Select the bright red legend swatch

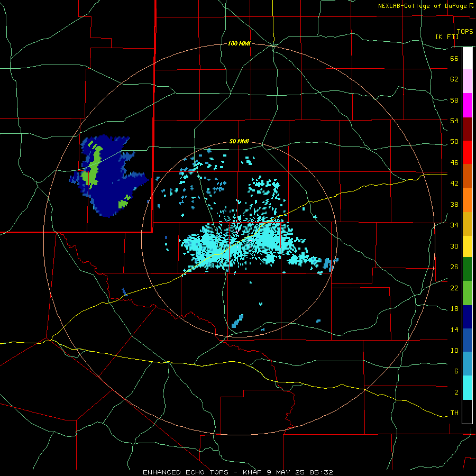[x=467, y=152]
